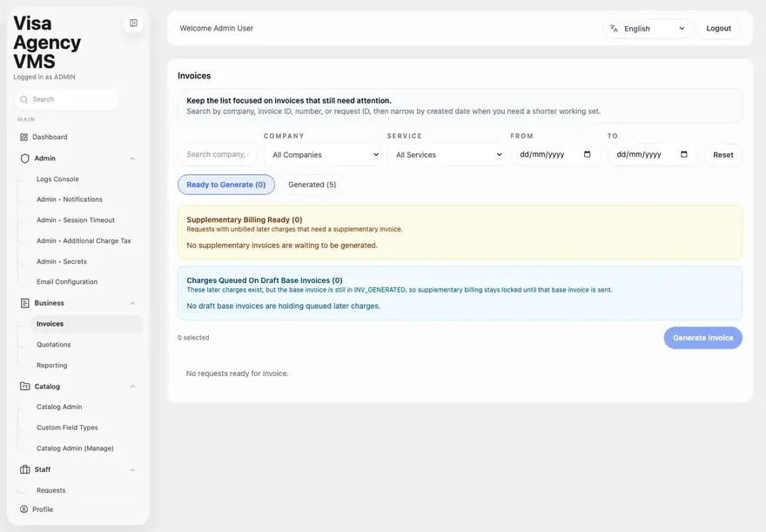Open Admin · Secrets page
766x532 pixels.
point(62,262)
